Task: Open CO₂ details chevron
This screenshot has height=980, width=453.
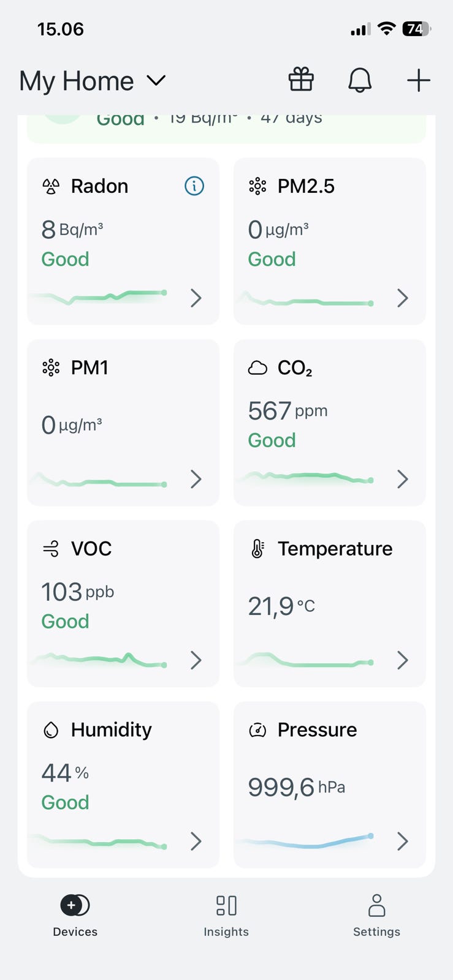Action: pyautogui.click(x=403, y=479)
